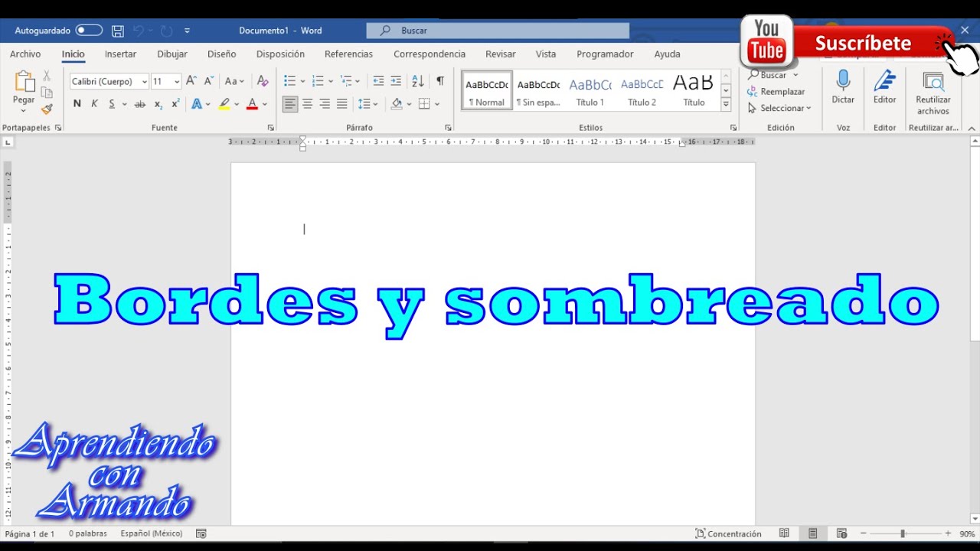Open the Referencias tab
The image size is (980, 551).
pyautogui.click(x=348, y=54)
